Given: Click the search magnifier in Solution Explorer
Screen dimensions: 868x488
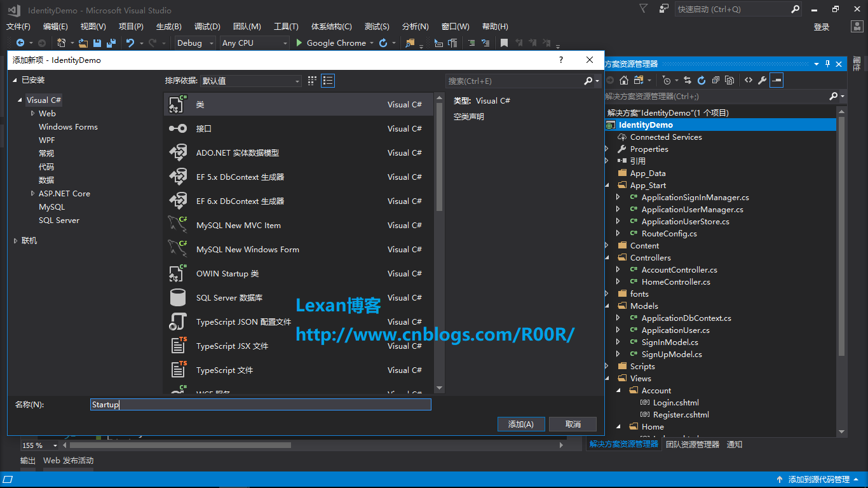Looking at the screenshot, I should tap(834, 96).
